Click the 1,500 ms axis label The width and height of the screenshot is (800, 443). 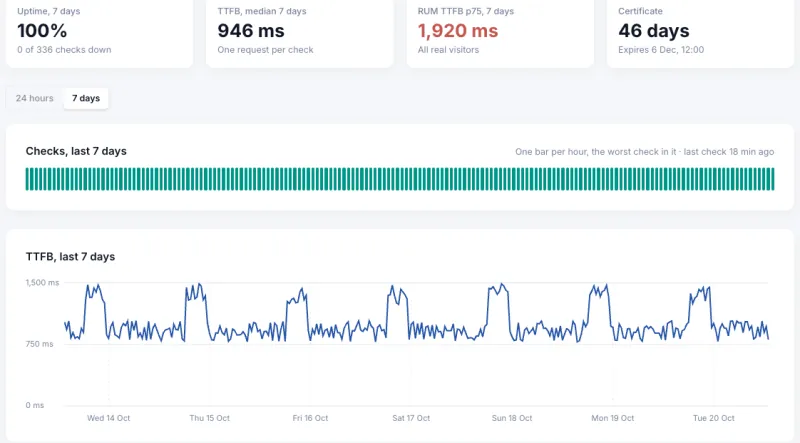[42, 282]
